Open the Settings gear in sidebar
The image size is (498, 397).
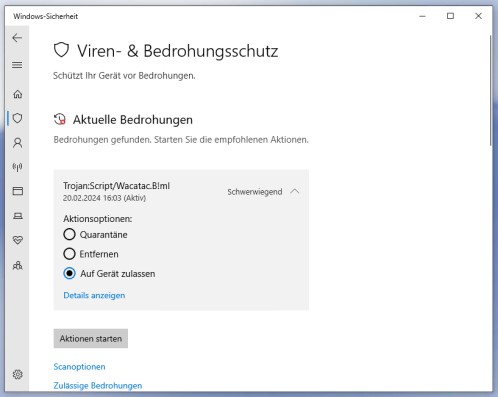18,374
